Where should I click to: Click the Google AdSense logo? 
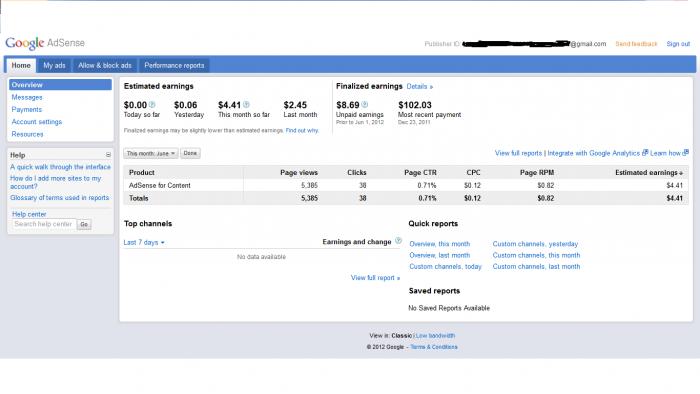[x=45, y=43]
